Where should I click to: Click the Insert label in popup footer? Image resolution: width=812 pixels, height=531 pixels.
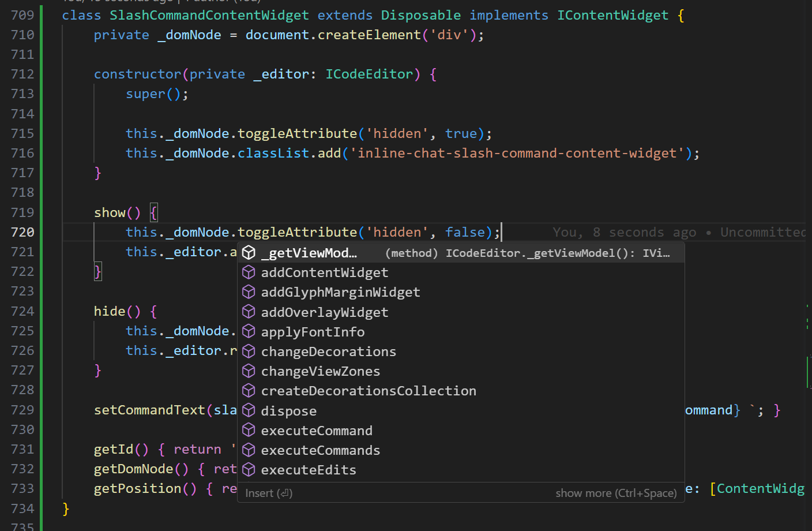261,493
